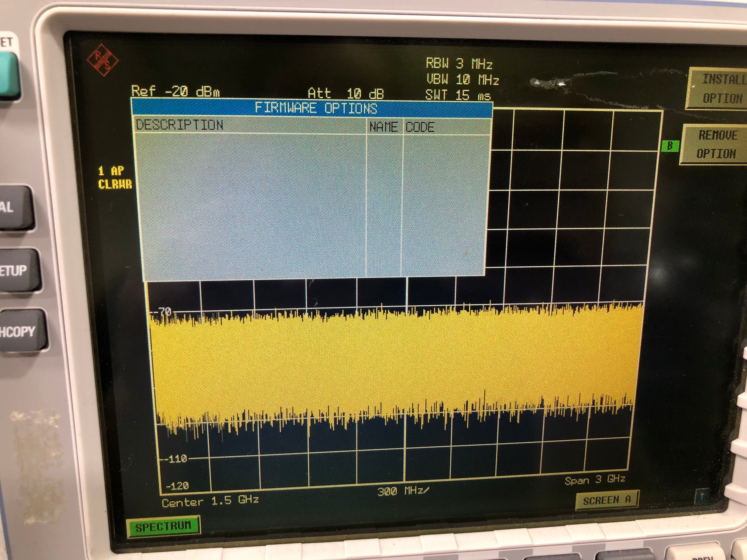Select the SPECTRUM mode tab

point(163,526)
